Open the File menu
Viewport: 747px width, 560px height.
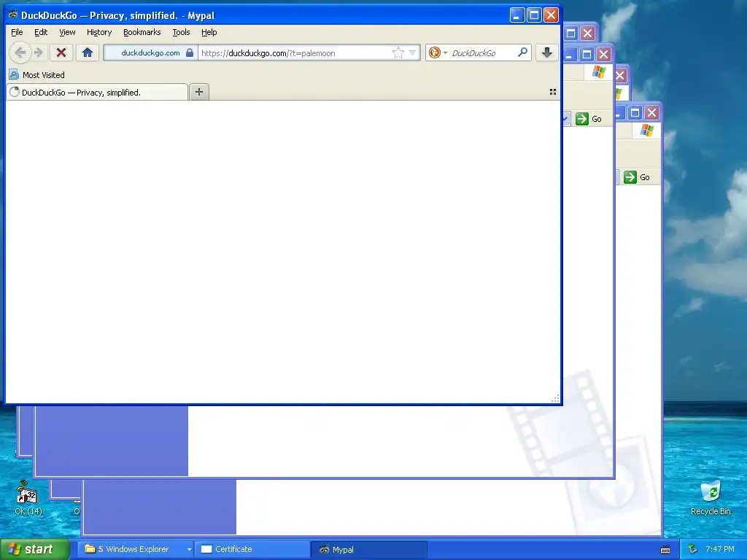click(x=17, y=32)
